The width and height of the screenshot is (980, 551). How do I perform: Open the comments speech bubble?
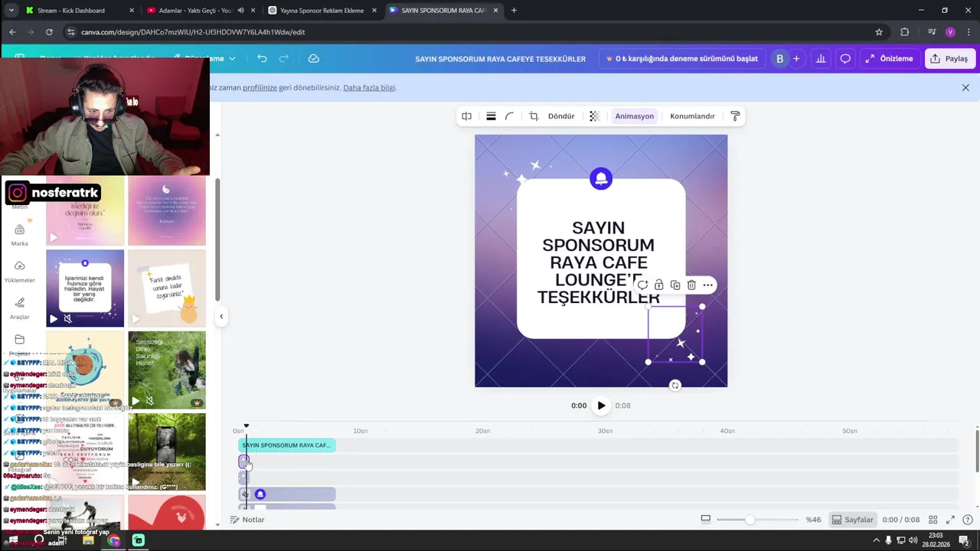[845, 59]
